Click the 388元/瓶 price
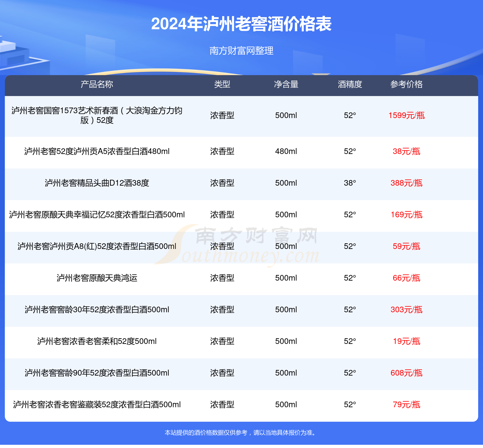This screenshot has width=483, height=448. pyautogui.click(x=407, y=183)
